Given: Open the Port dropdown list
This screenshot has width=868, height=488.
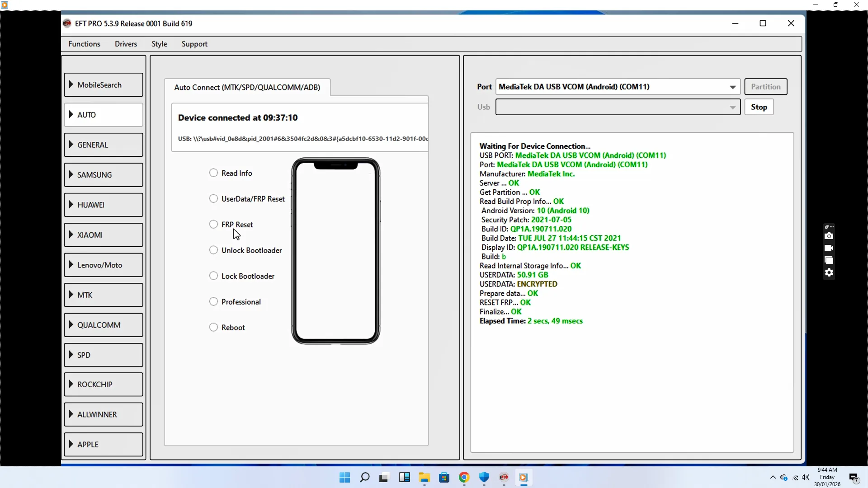Looking at the screenshot, I should [x=732, y=87].
